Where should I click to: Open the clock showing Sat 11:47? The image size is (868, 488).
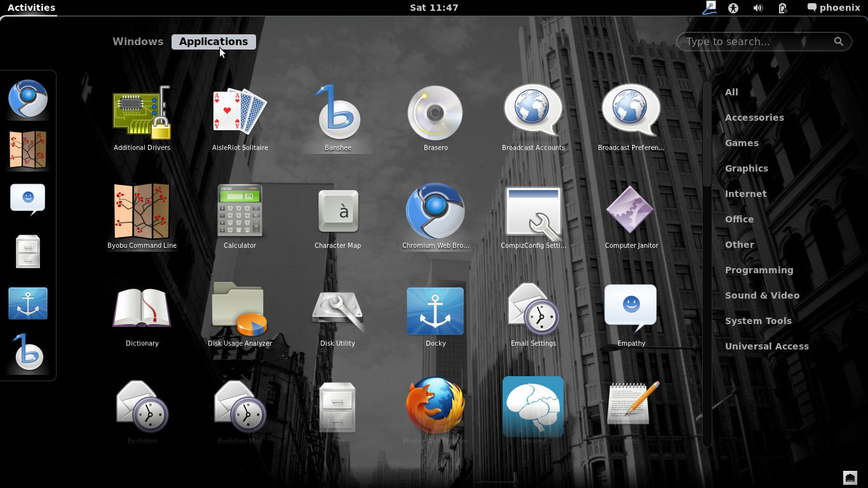[x=434, y=8]
